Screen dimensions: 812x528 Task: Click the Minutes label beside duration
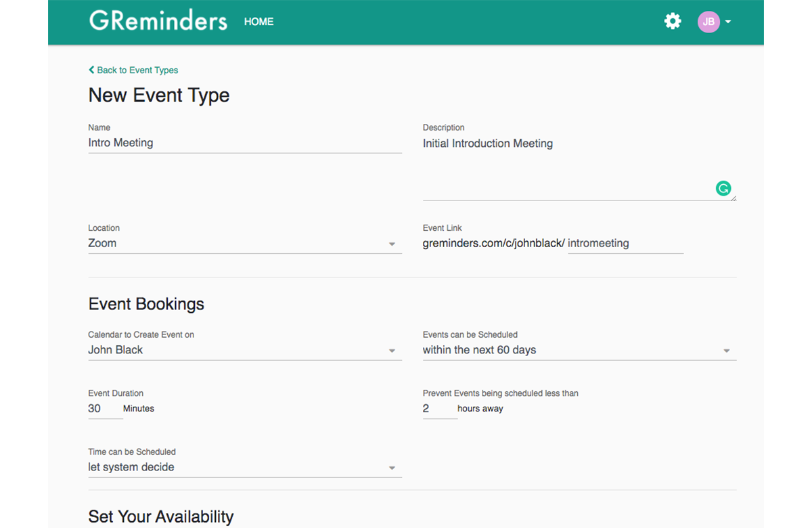click(139, 409)
